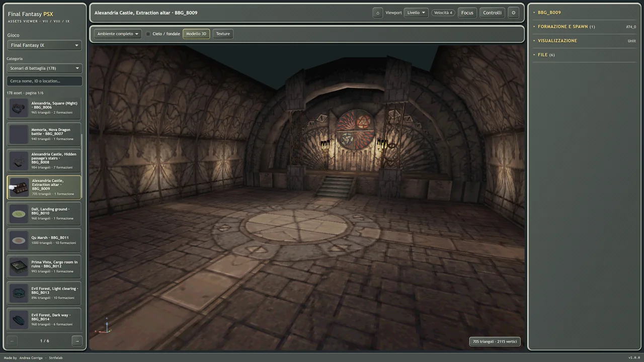
Task: Select the Evil Forest Light clearing thumbnail
Action: pos(19,293)
